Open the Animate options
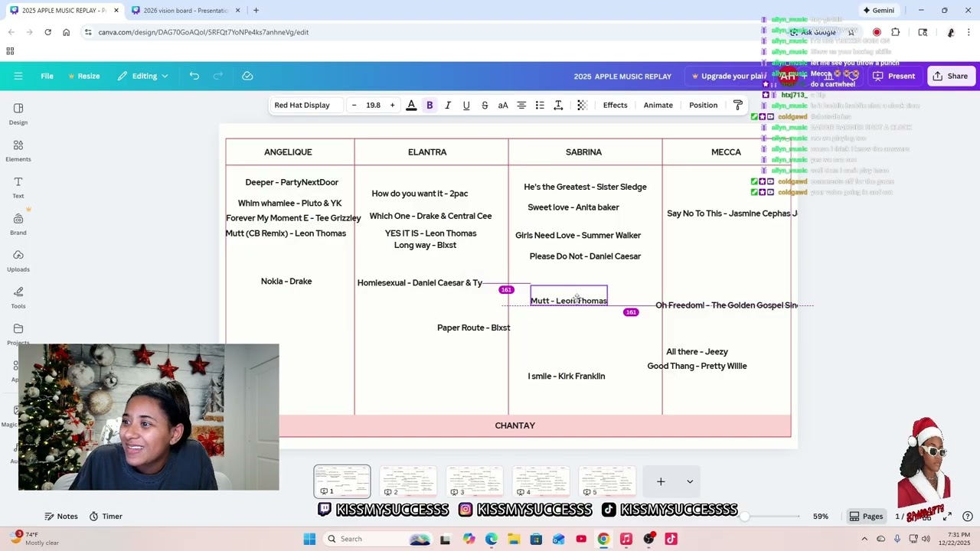 tap(658, 105)
